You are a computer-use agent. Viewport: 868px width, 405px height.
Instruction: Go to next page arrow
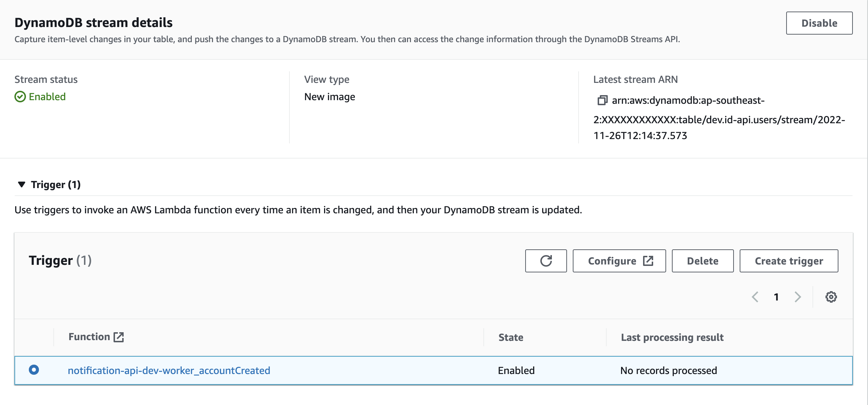798,297
